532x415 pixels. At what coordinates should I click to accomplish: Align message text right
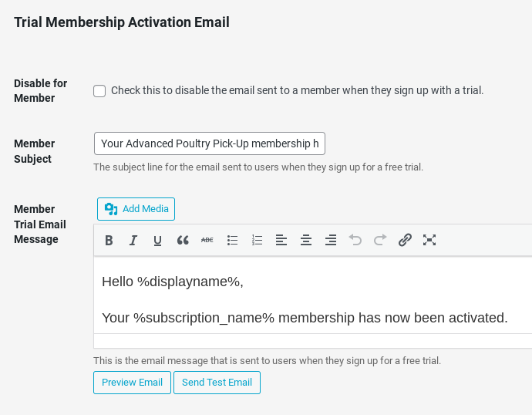pos(331,240)
